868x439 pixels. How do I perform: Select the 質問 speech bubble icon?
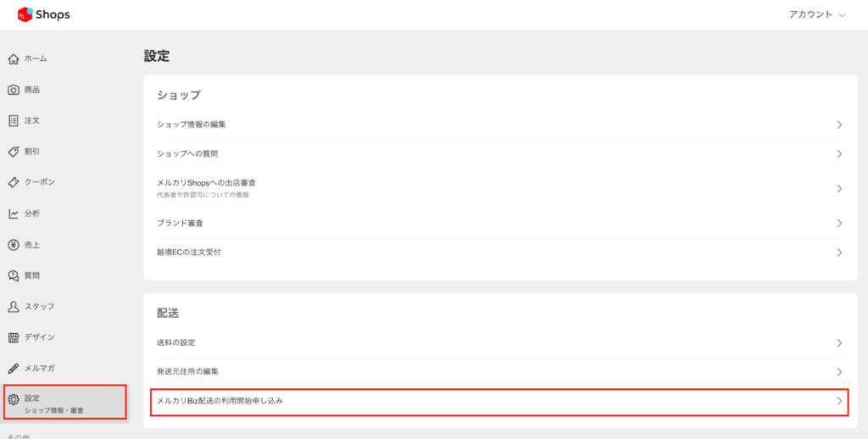[x=14, y=275]
